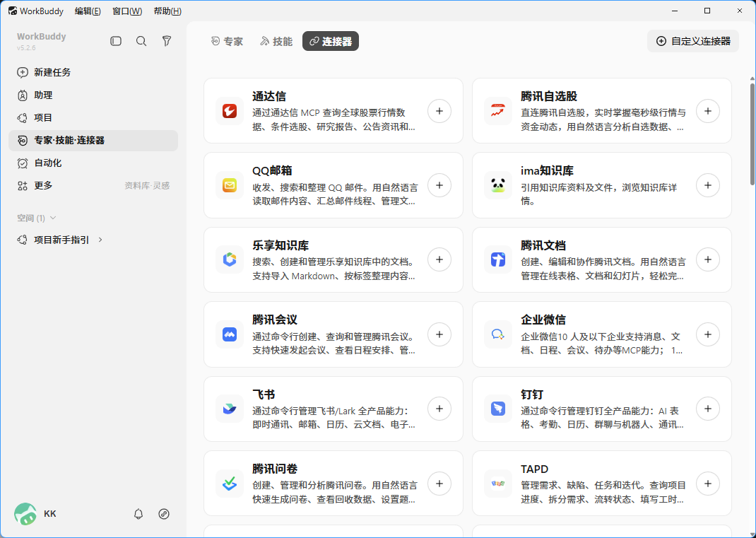This screenshot has height=538, width=756.
Task: Open the search icon in sidebar header
Action: tap(141, 41)
